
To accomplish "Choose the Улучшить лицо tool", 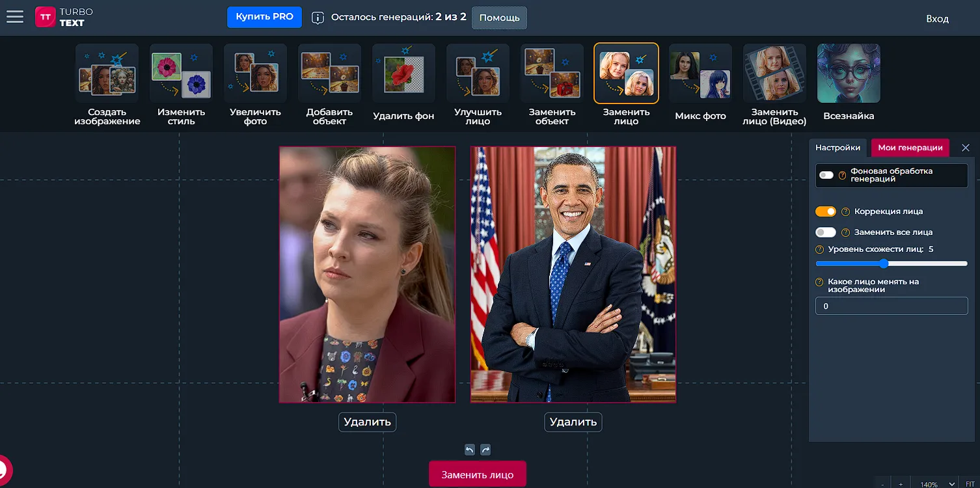I will point(478,83).
